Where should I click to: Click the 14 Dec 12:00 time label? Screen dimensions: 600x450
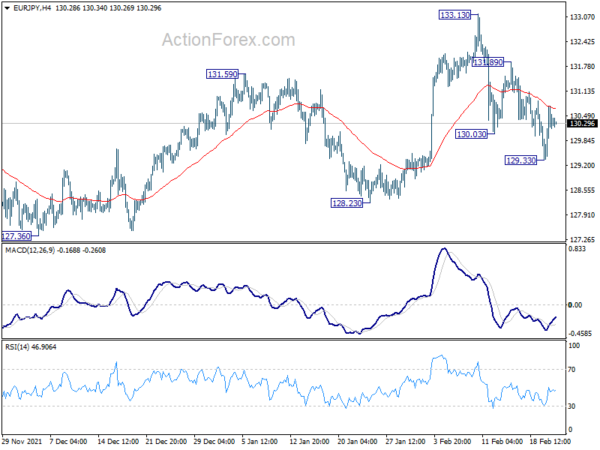(x=118, y=441)
